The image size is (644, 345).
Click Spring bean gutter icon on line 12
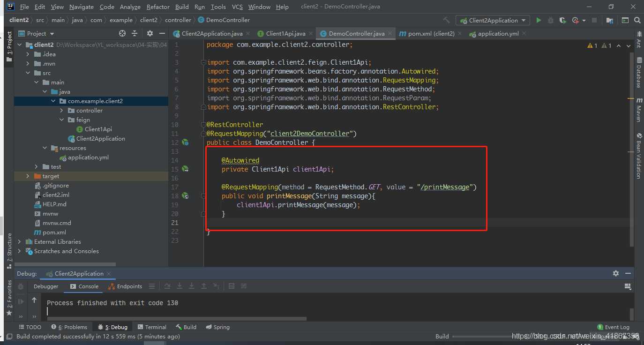[x=185, y=142]
